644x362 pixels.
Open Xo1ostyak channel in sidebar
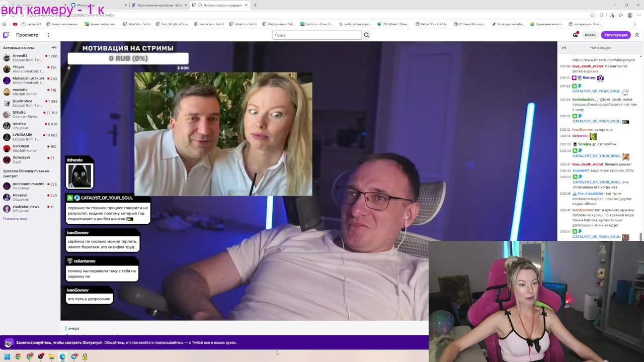pyautogui.click(x=30, y=160)
